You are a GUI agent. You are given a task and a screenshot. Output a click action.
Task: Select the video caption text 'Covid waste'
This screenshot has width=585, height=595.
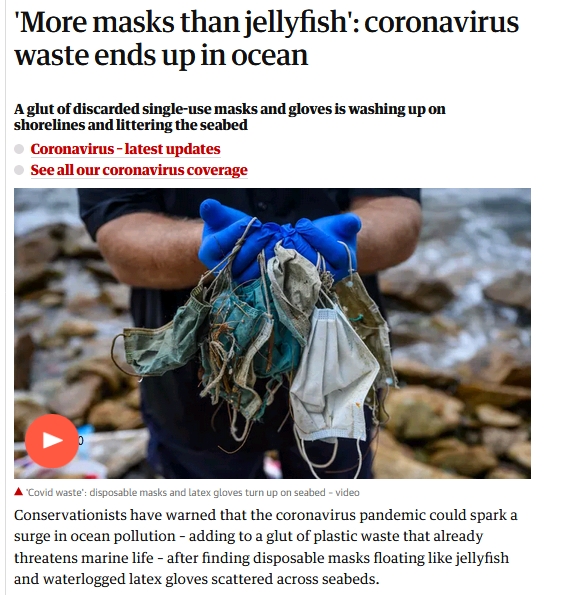click(55, 493)
